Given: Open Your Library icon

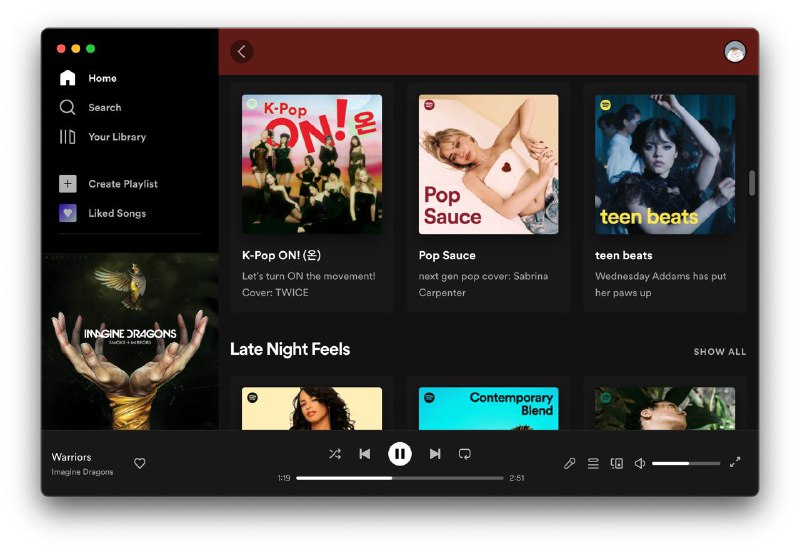Looking at the screenshot, I should (67, 137).
